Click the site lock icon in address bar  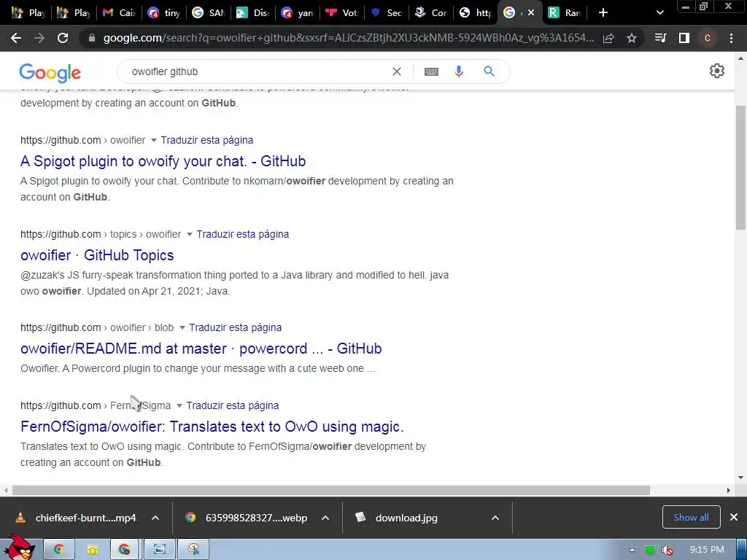click(92, 38)
